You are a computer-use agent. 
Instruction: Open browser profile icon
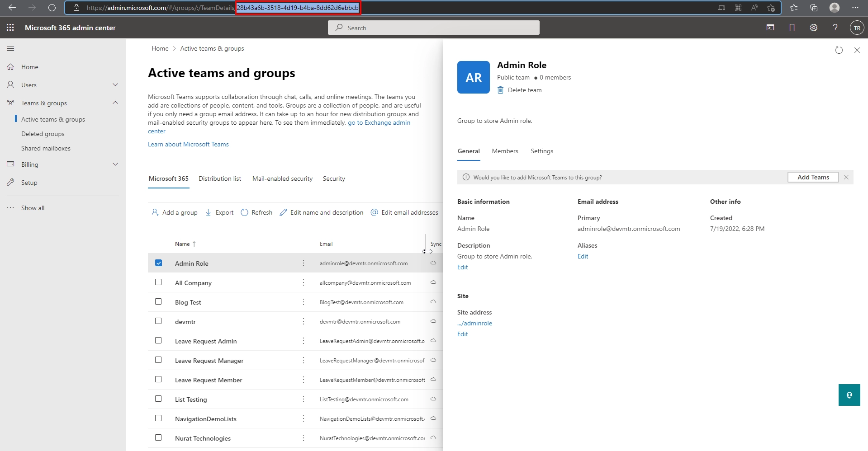coord(835,8)
